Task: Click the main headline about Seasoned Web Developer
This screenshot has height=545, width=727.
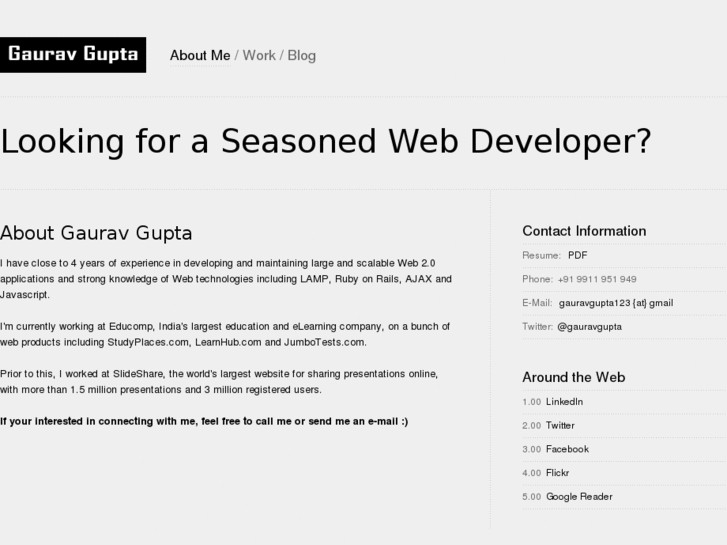Action: point(326,141)
